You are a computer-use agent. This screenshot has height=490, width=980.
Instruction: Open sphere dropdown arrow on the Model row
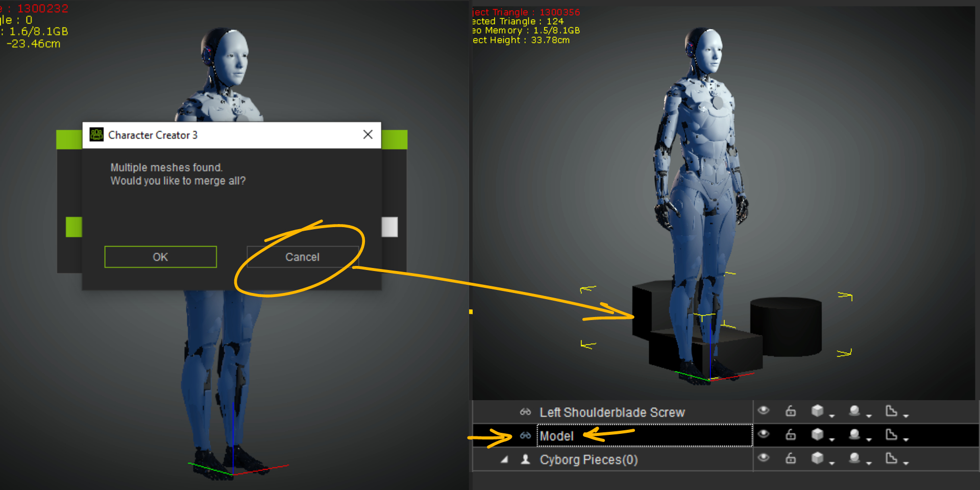click(x=869, y=439)
